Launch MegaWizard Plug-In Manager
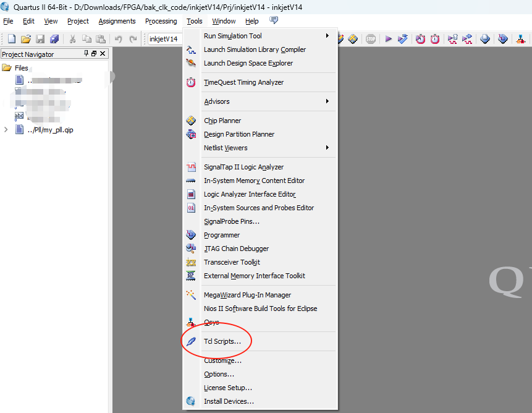Viewport: 532px width, 413px height. (x=260, y=295)
